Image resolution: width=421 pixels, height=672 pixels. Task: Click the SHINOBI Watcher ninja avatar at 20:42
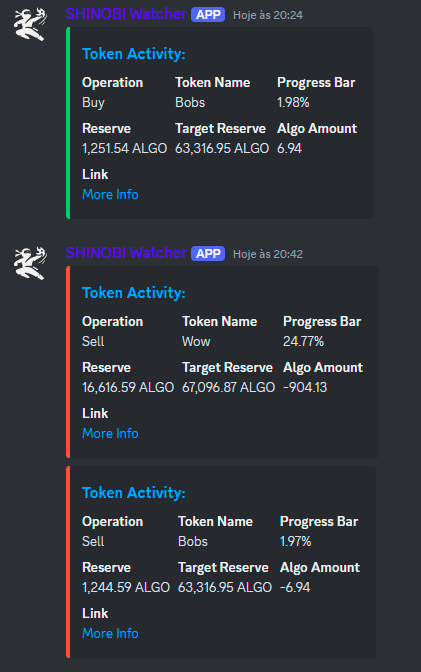pyautogui.click(x=30, y=263)
